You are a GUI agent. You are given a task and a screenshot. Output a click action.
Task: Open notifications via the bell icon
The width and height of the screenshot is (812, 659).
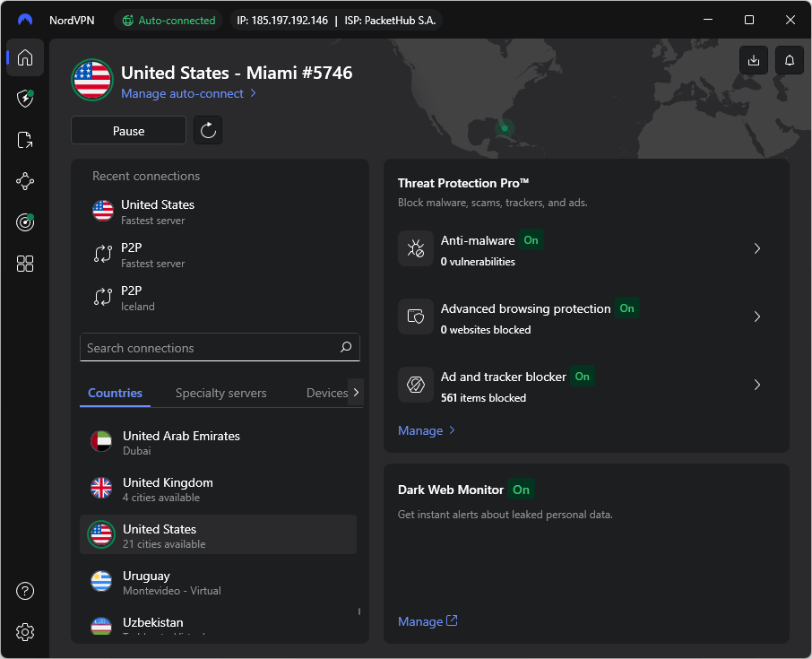tap(789, 60)
